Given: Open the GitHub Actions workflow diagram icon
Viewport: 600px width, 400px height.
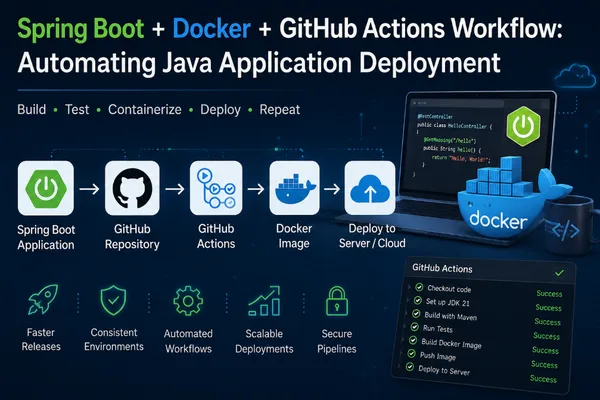Looking at the screenshot, I should click(x=216, y=188).
